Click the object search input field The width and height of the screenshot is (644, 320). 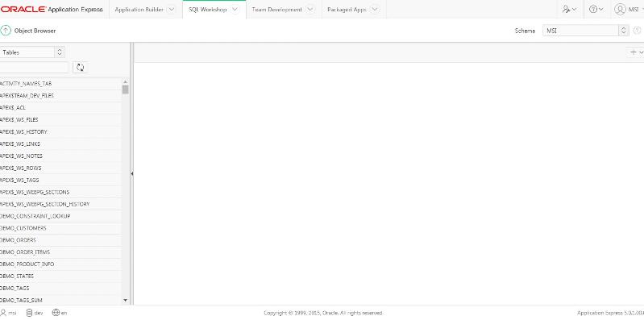[x=34, y=68]
